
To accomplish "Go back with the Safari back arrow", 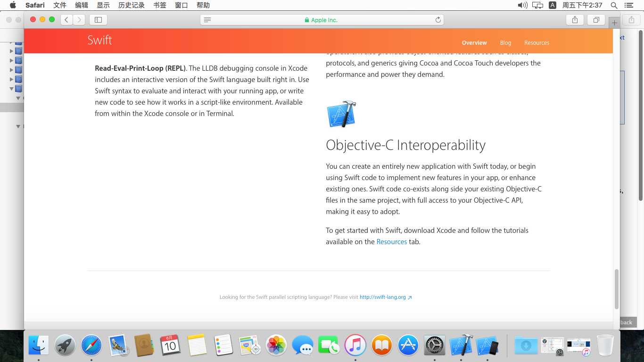I will pyautogui.click(x=67, y=20).
